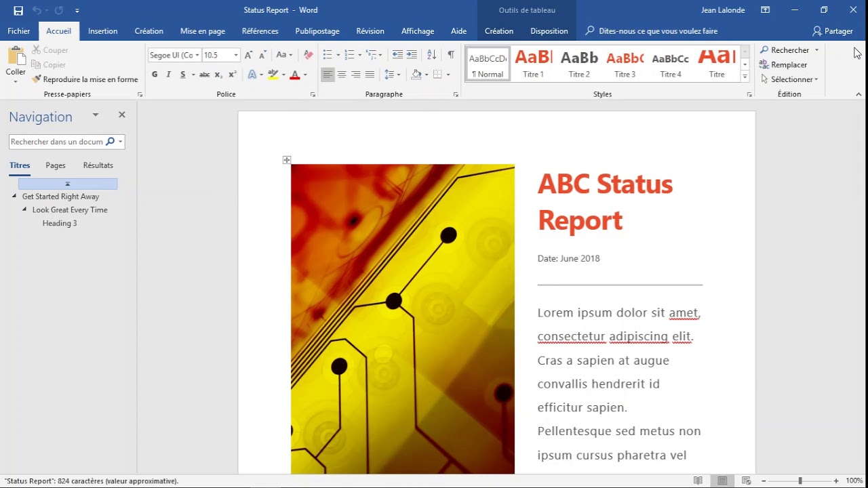Open the Sélectionner dropdown
Viewport: 868px width, 488px height.
789,79
